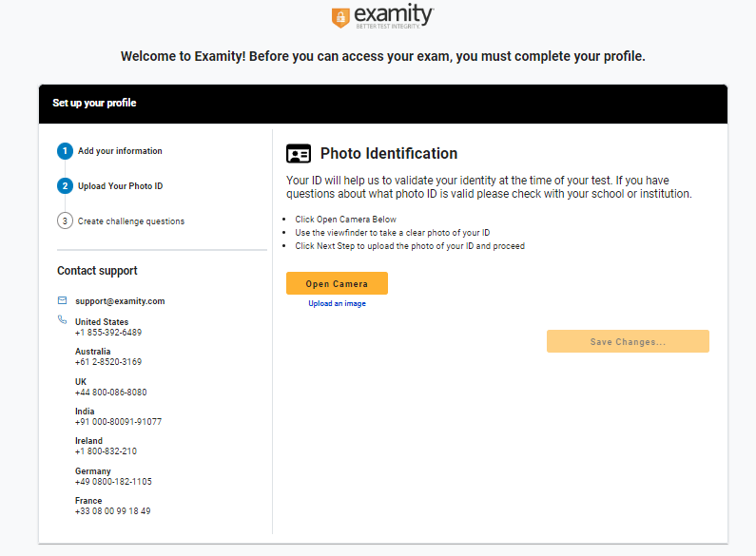
Task: Select step 2 numbered circle
Action: tap(65, 186)
